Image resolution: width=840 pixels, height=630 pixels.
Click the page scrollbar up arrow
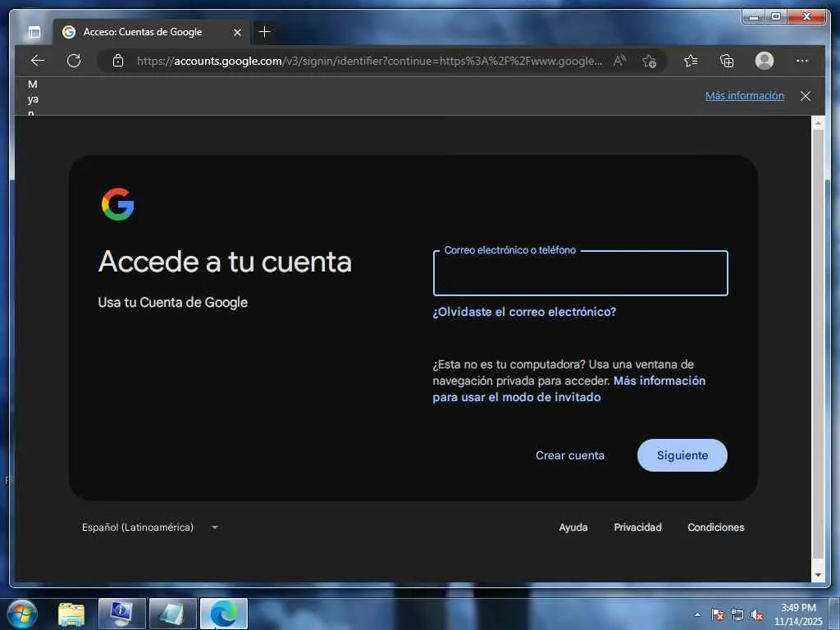(x=818, y=123)
